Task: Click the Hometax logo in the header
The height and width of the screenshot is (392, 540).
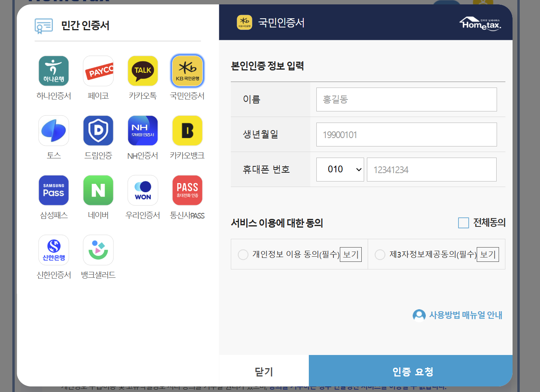Action: click(x=480, y=24)
